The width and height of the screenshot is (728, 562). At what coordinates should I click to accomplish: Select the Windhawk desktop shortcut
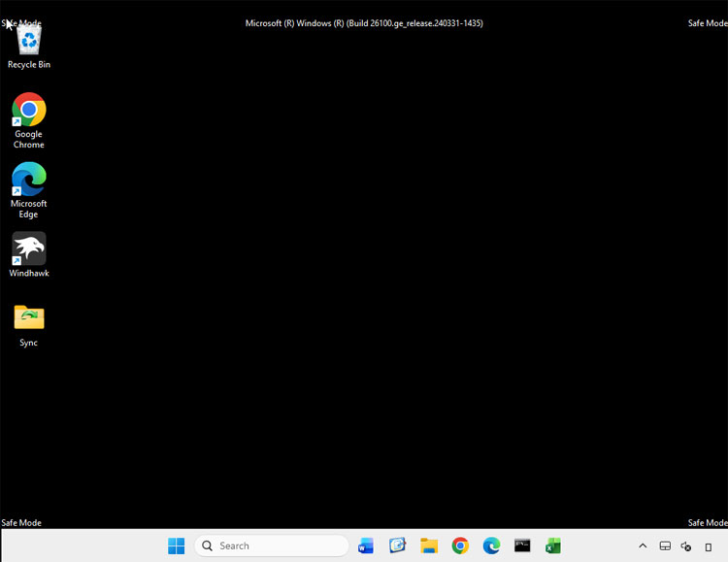pos(29,254)
